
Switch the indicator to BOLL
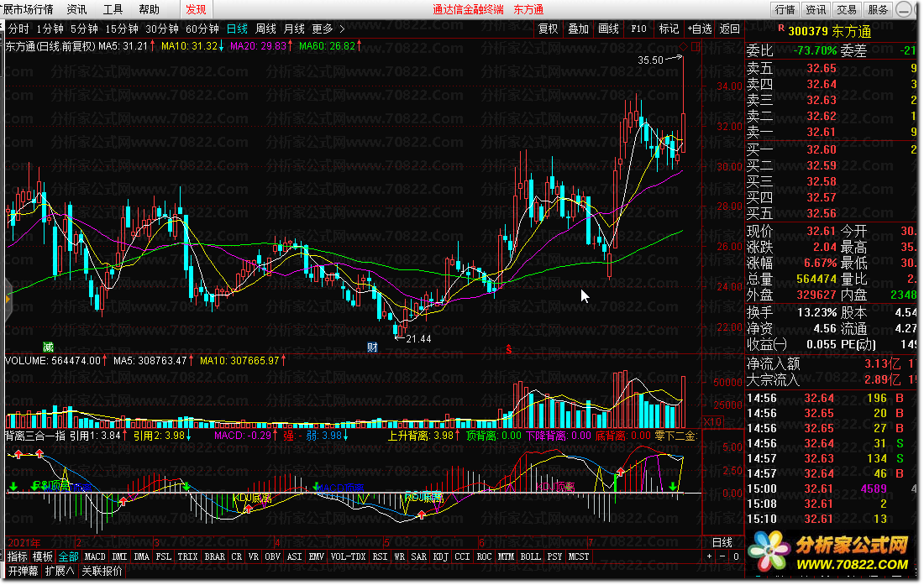pyautogui.click(x=530, y=556)
